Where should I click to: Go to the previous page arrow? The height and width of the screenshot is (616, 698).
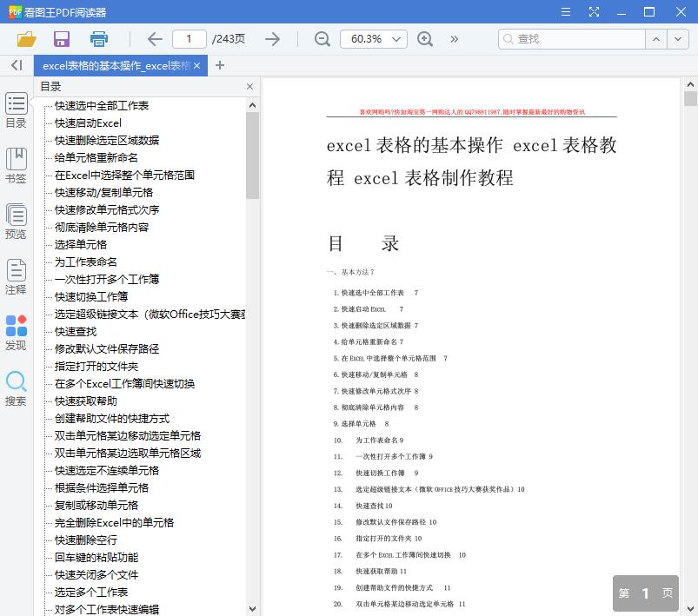[155, 39]
